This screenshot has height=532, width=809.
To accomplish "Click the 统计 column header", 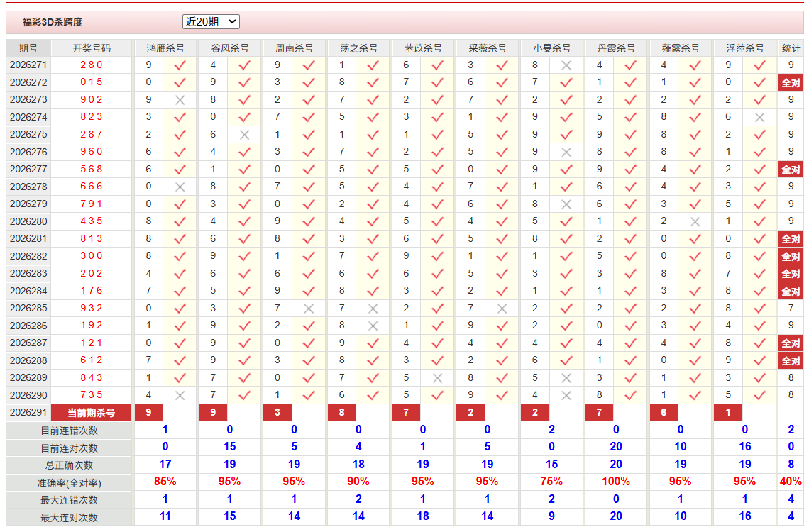I will pos(791,48).
